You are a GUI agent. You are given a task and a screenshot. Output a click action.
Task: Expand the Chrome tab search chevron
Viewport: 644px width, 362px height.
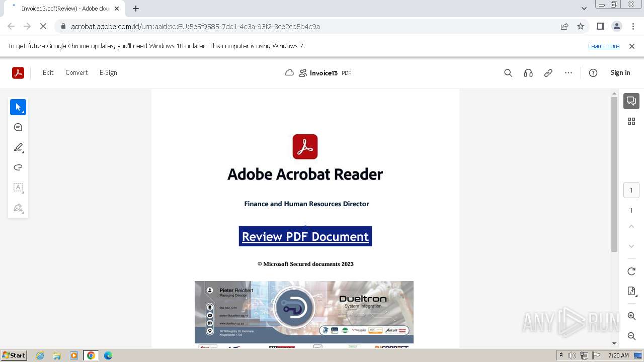click(584, 9)
